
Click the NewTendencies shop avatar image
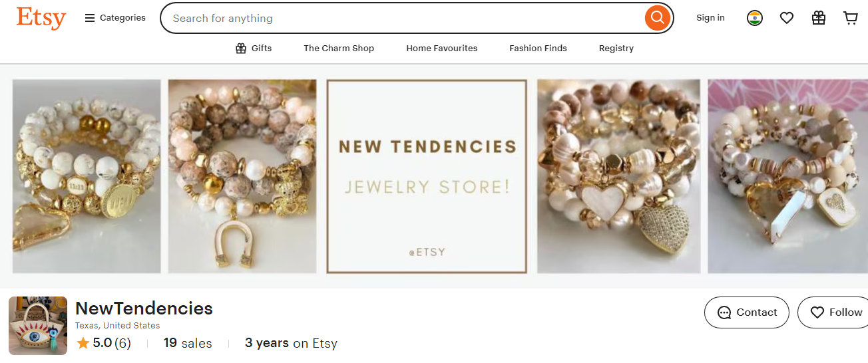pyautogui.click(x=38, y=326)
